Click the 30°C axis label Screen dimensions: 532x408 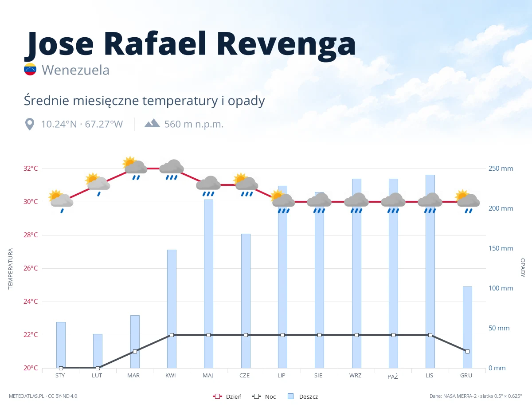click(31, 202)
